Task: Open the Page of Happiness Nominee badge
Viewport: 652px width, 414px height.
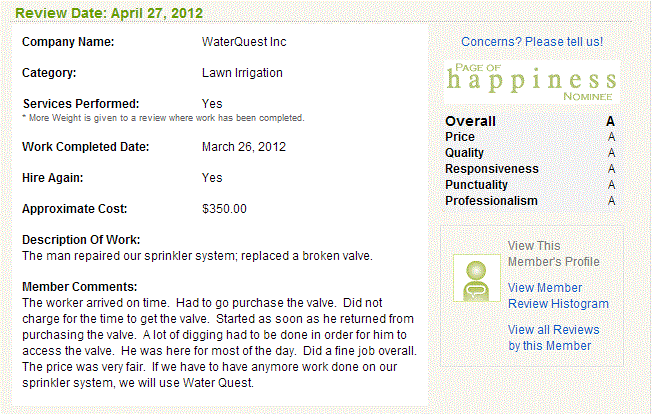Action: click(x=532, y=82)
